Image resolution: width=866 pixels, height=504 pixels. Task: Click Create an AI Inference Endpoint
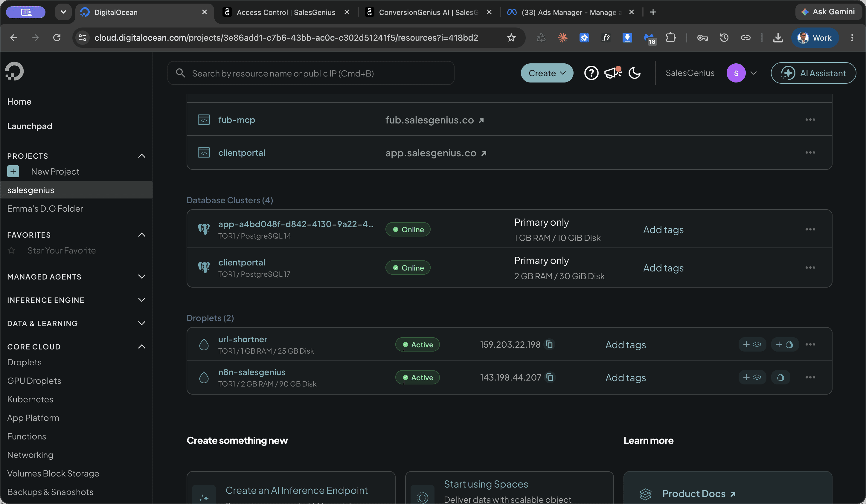pyautogui.click(x=296, y=490)
